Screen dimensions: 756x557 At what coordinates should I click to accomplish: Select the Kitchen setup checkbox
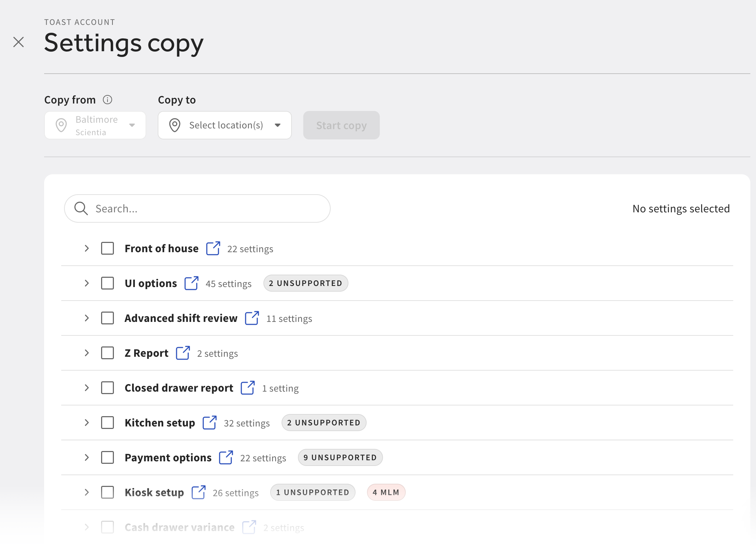(107, 423)
